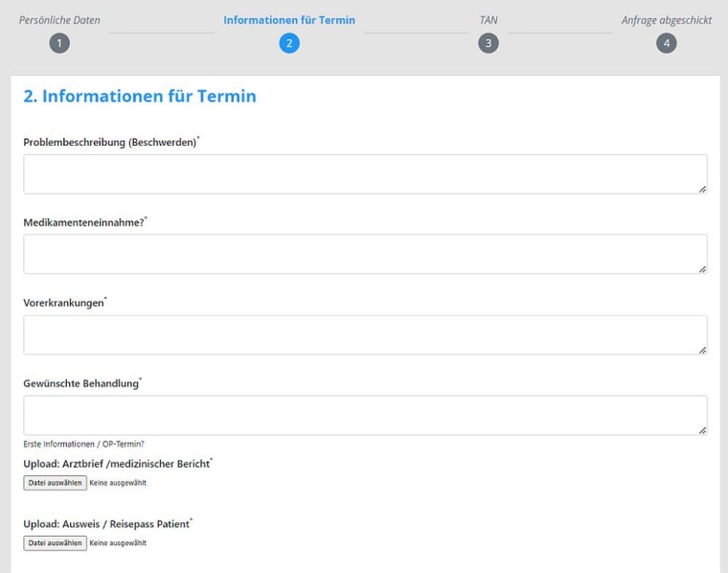Focus the Vorerkrankungen text area
728x573 pixels.
pos(364,334)
